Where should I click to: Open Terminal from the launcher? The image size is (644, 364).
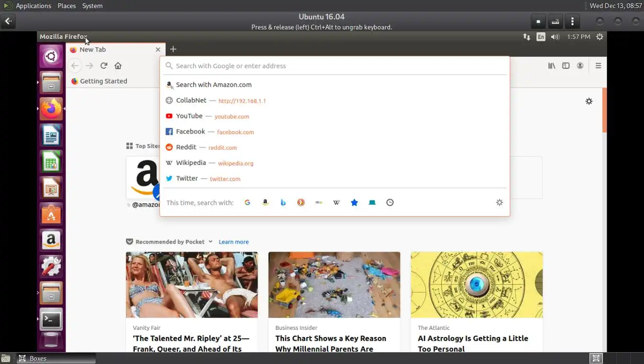pos(51,320)
